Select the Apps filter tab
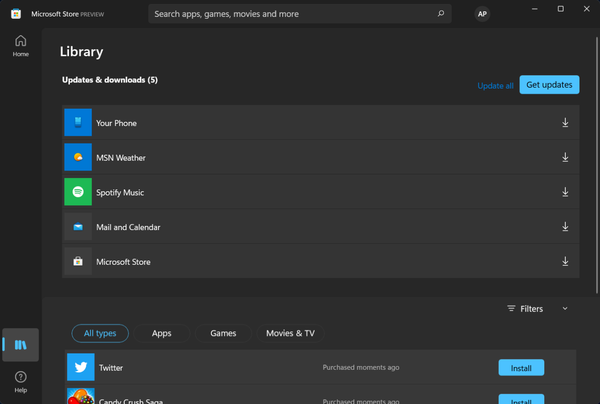This screenshot has height=404, width=600. point(161,333)
